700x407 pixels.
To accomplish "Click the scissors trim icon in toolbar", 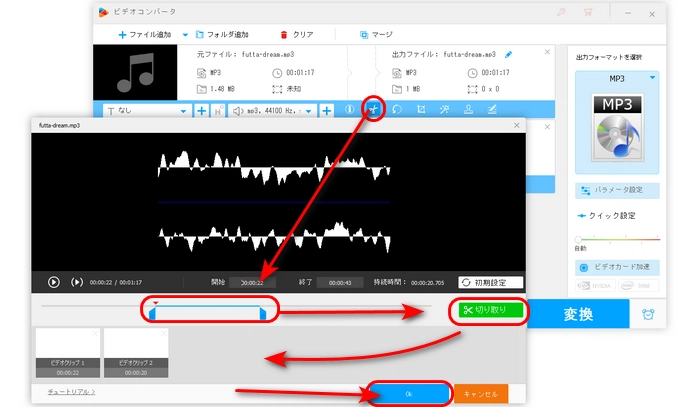I will [373, 109].
